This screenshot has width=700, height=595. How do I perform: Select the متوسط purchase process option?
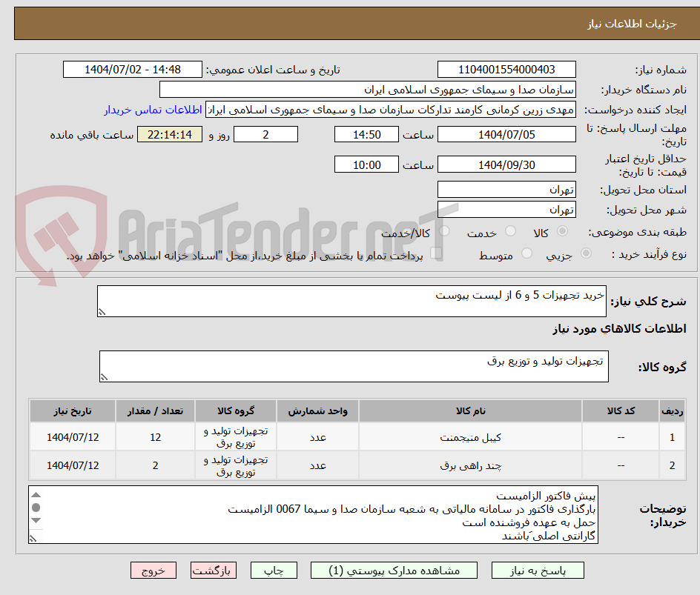click(526, 252)
